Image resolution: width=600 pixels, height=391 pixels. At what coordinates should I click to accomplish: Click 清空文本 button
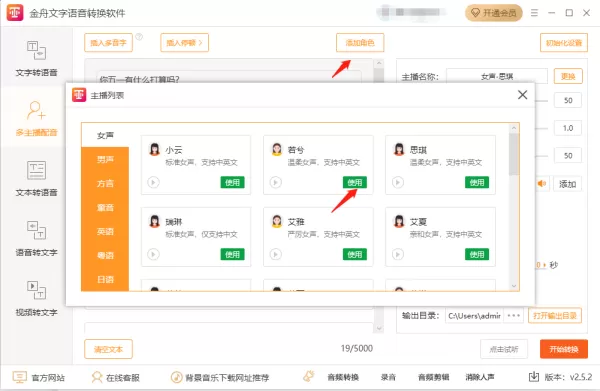pos(108,349)
